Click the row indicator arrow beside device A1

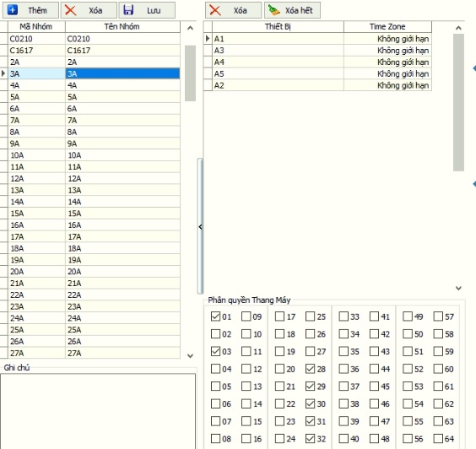pyautogui.click(x=208, y=39)
